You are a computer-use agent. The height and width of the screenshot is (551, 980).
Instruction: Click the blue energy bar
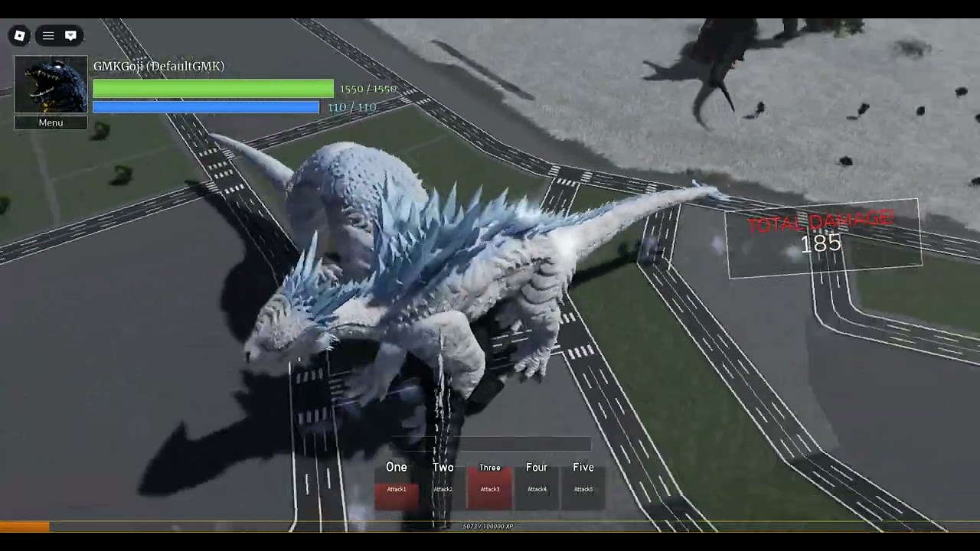click(206, 107)
